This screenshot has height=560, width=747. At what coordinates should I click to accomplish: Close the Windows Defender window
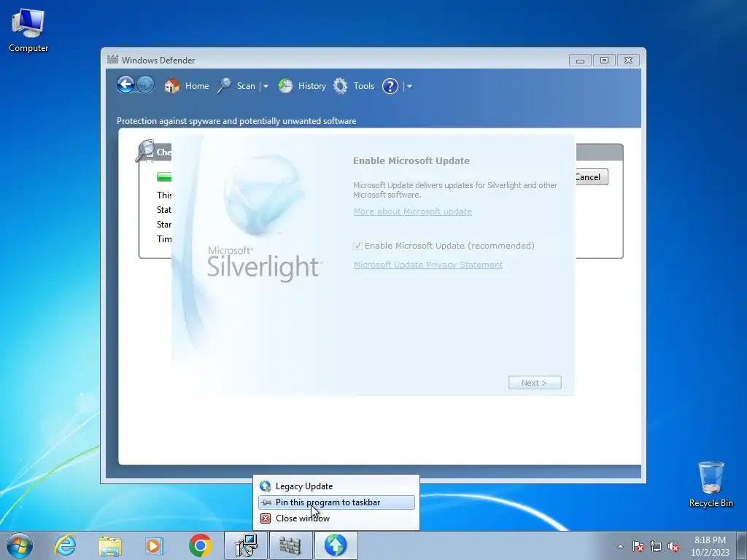628,61
